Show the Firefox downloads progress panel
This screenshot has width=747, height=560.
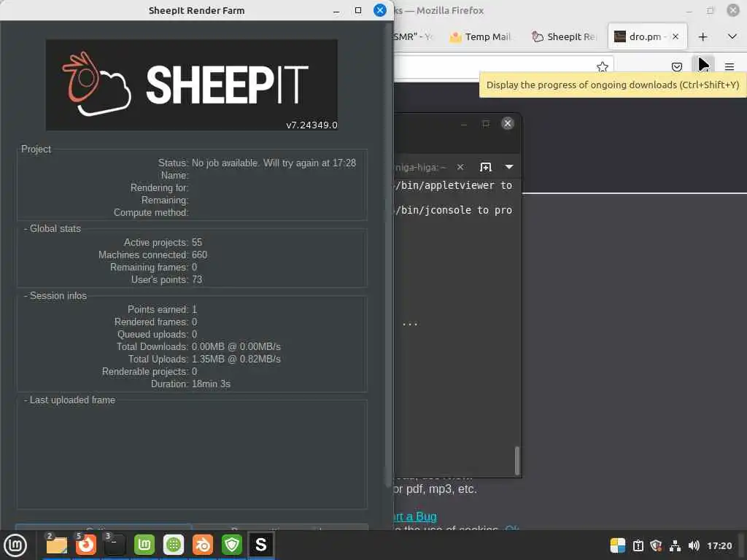703,65
